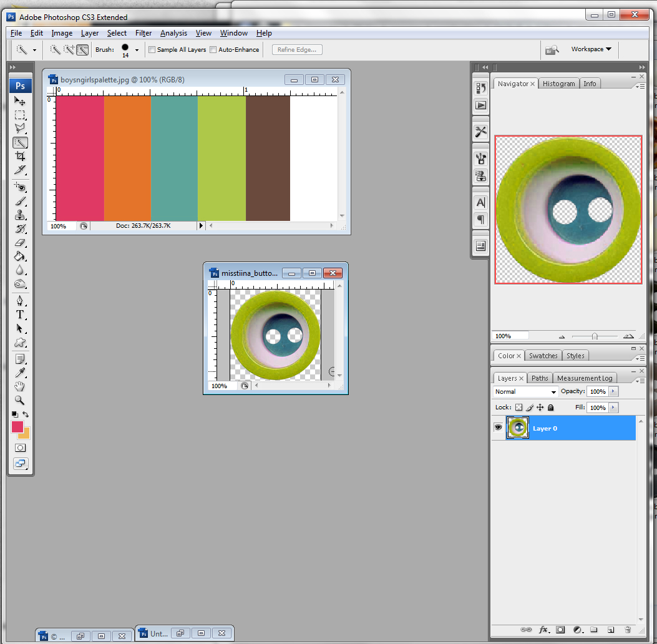Select the Zoom tool
Screen dimensions: 657x644
pyautogui.click(x=21, y=400)
